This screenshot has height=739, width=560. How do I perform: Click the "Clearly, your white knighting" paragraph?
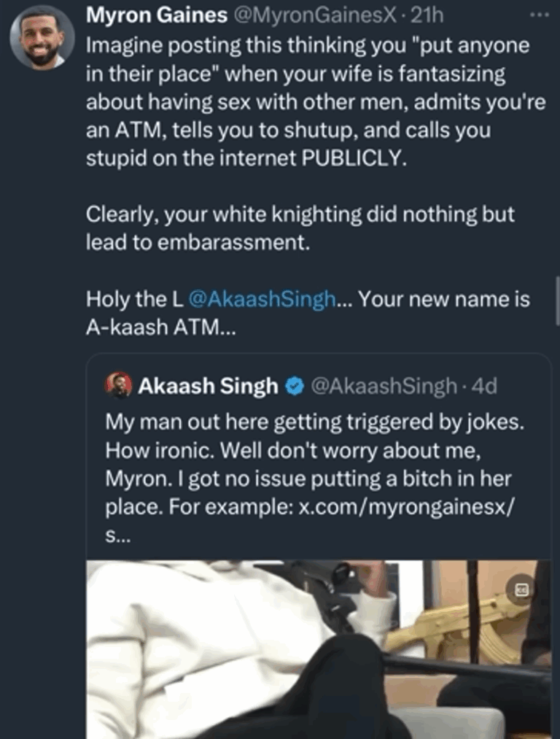coord(299,228)
